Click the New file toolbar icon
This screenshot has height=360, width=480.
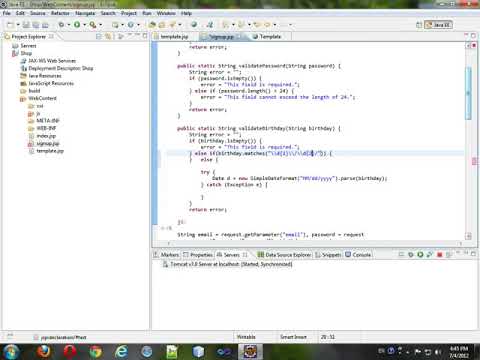[10, 25]
